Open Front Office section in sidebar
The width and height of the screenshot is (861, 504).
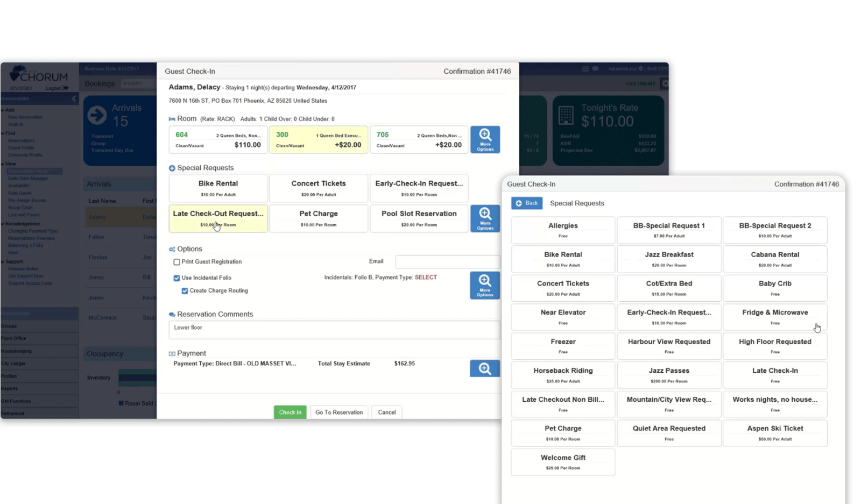pyautogui.click(x=39, y=338)
